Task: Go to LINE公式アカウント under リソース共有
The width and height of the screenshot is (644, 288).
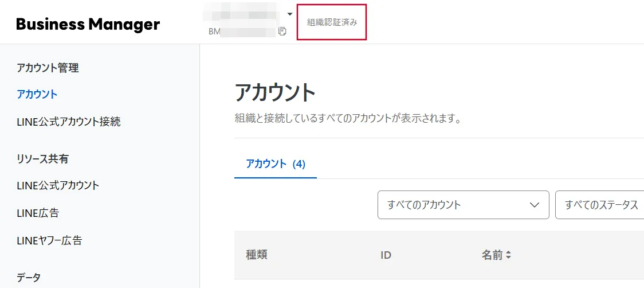Action: click(58, 185)
